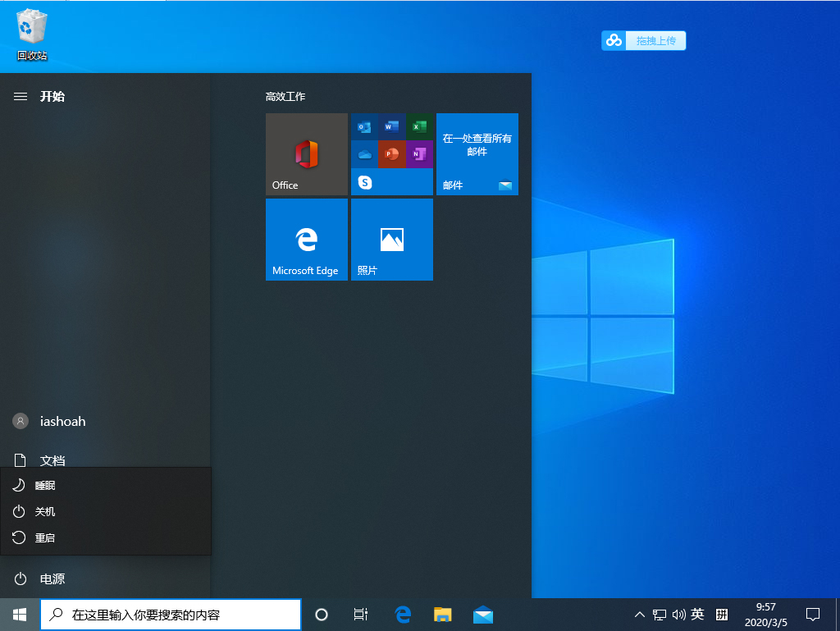
Task: Open the speaker volume flyout in tray
Action: coord(678,614)
